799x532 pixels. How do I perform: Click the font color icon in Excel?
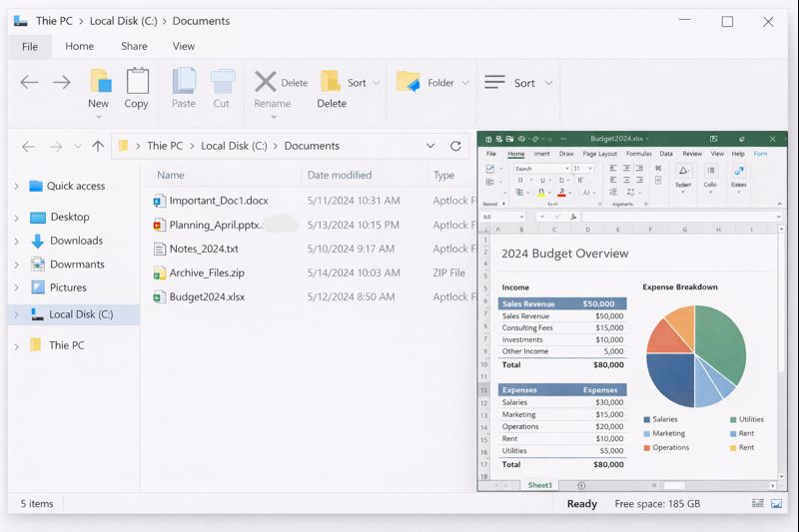point(562,192)
